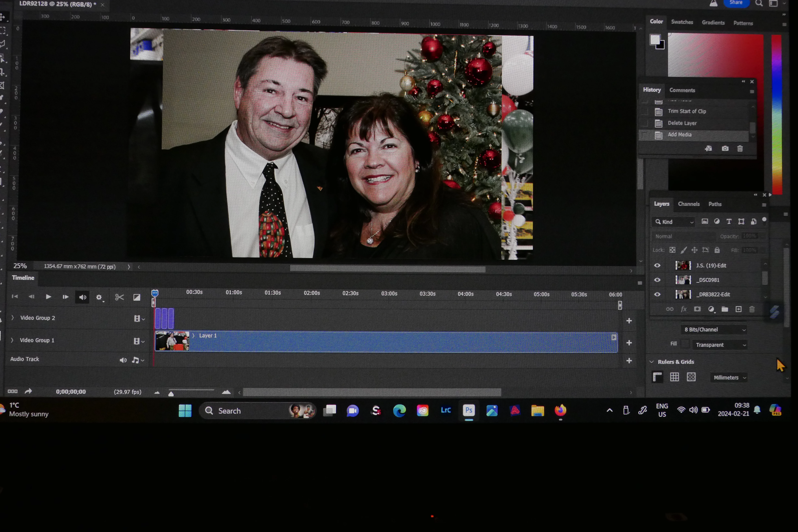Click the filter for type layers icon
This screenshot has width=798, height=532.
729,222
